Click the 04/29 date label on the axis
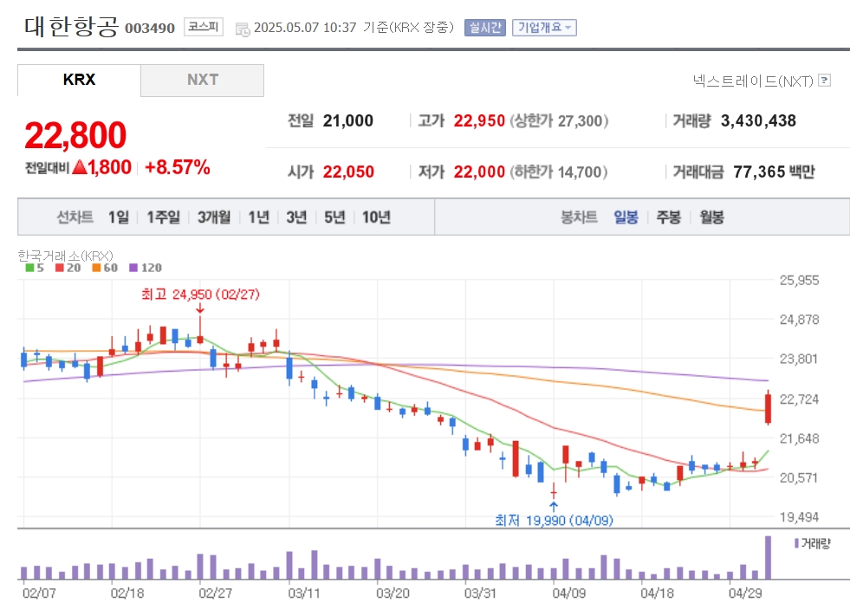Viewport: 850px width, 616px height. (745, 593)
